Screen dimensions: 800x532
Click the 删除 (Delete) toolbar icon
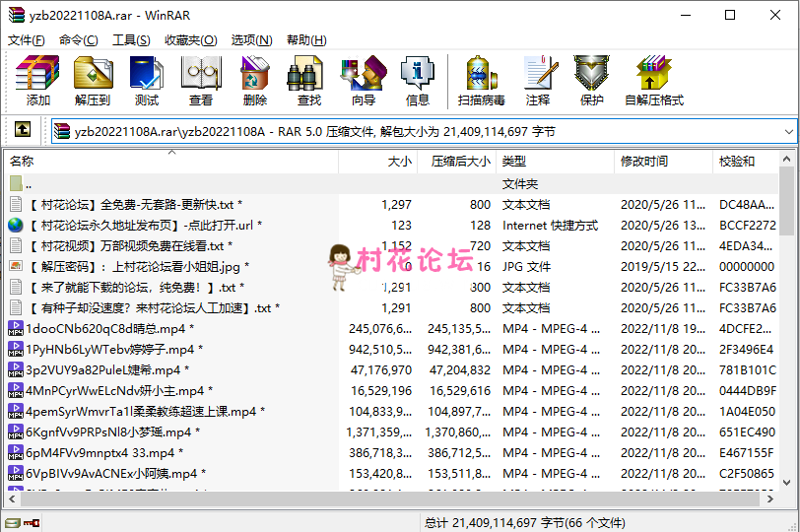point(255,81)
